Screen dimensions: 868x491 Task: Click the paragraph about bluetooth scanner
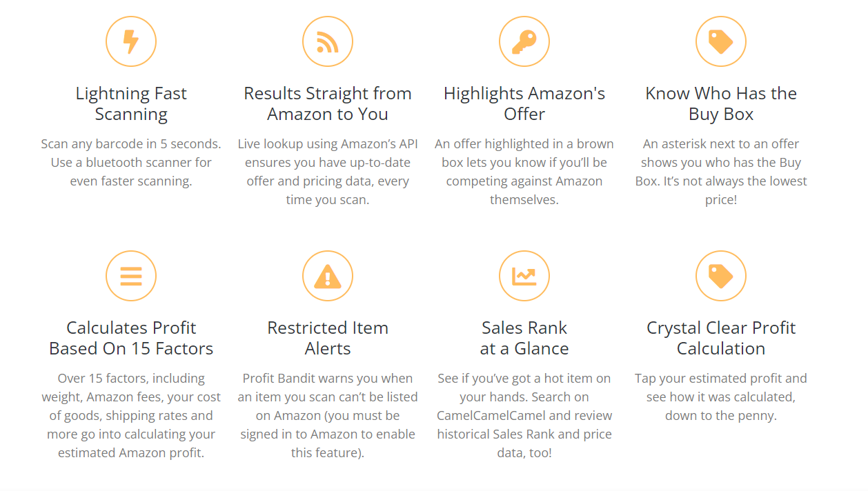tap(131, 163)
